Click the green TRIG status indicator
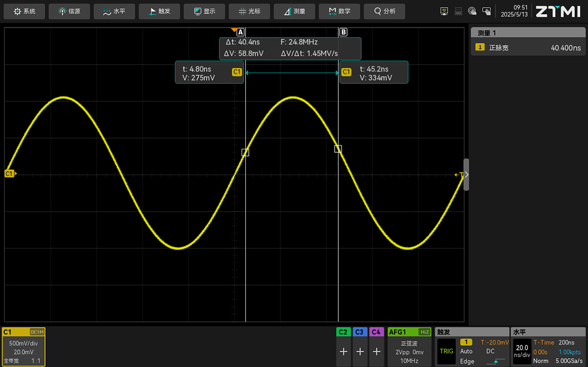 tap(446, 351)
